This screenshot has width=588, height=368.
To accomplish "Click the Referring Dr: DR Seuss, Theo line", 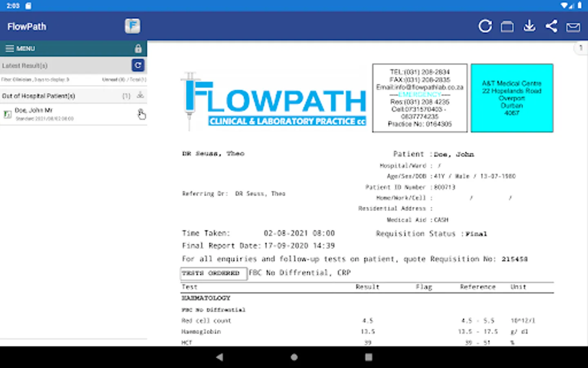I will [x=234, y=194].
